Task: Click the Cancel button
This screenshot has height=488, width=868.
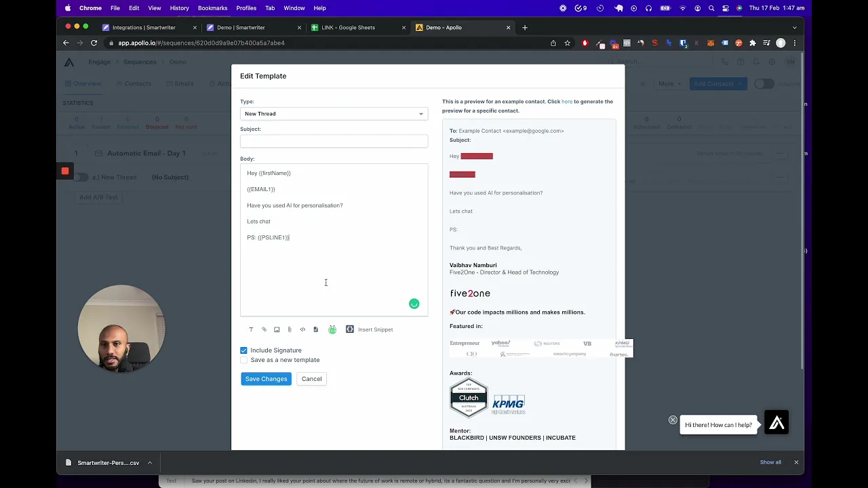Action: [x=311, y=379]
